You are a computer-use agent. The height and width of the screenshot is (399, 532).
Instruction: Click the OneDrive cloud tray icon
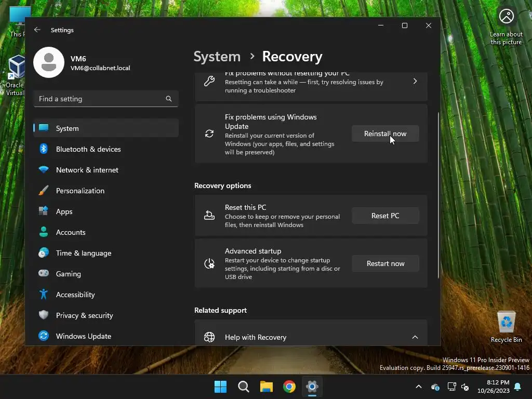435,387
